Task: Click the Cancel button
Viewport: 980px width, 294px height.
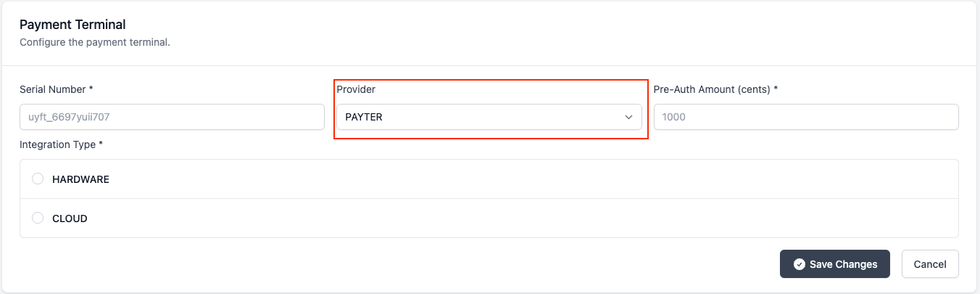Action: (x=930, y=264)
